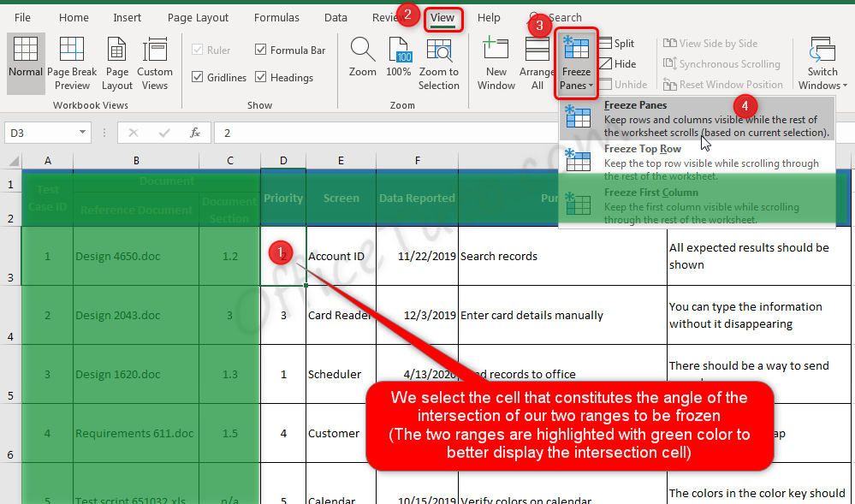Set zoom to 100%
The width and height of the screenshot is (855, 504).
[x=398, y=60]
